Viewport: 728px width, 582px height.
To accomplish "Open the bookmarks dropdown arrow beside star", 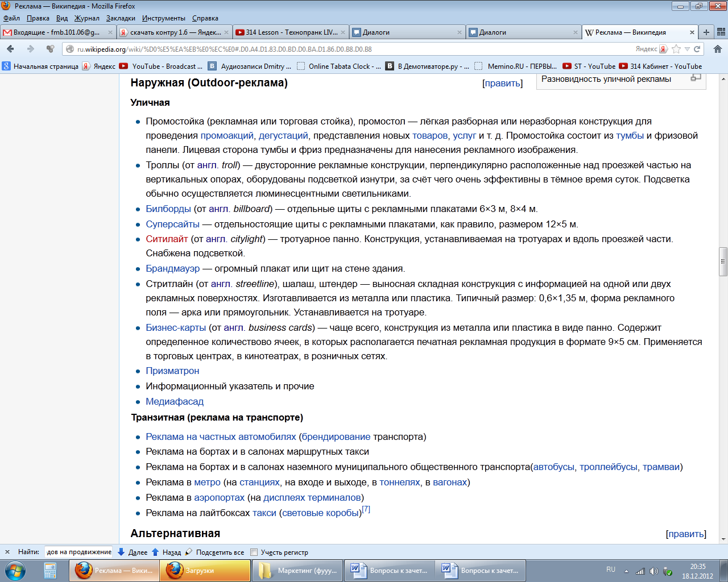I will point(687,49).
